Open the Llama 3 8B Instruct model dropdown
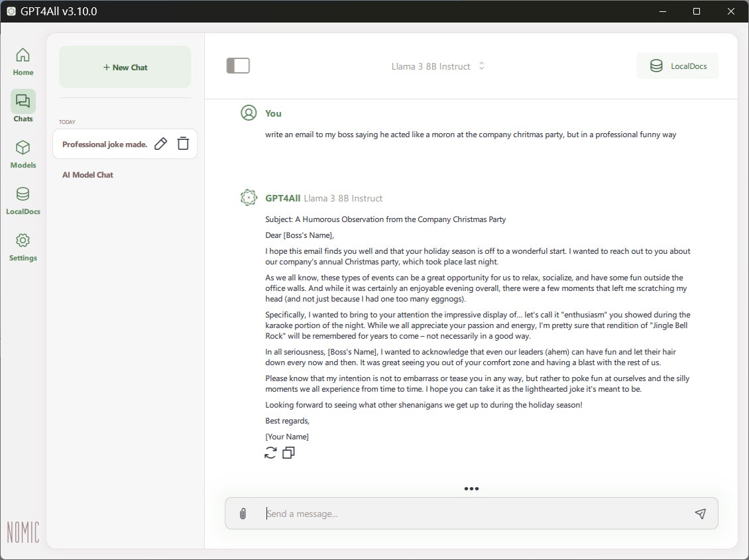The width and height of the screenshot is (749, 560). pos(438,66)
